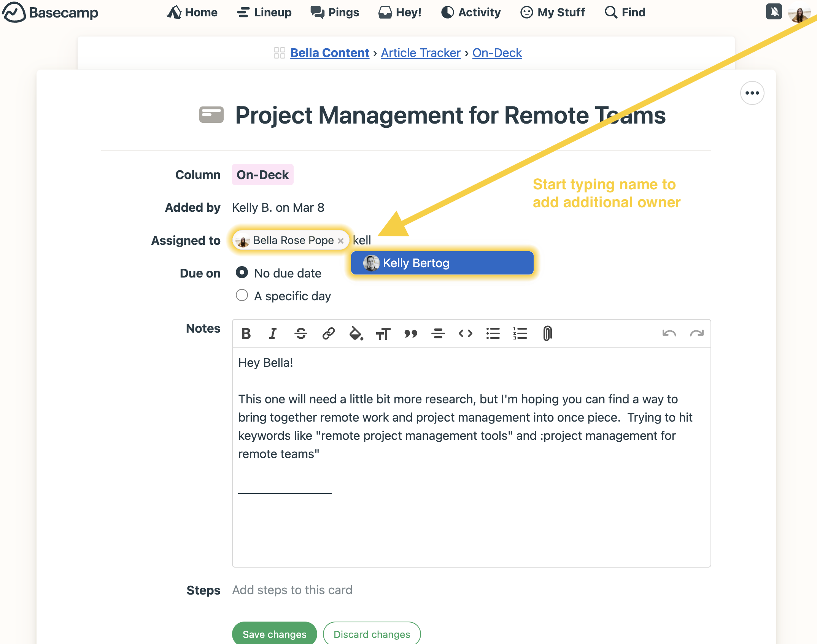Image resolution: width=817 pixels, height=644 pixels.
Task: Expand the card options menu
Action: click(x=752, y=93)
